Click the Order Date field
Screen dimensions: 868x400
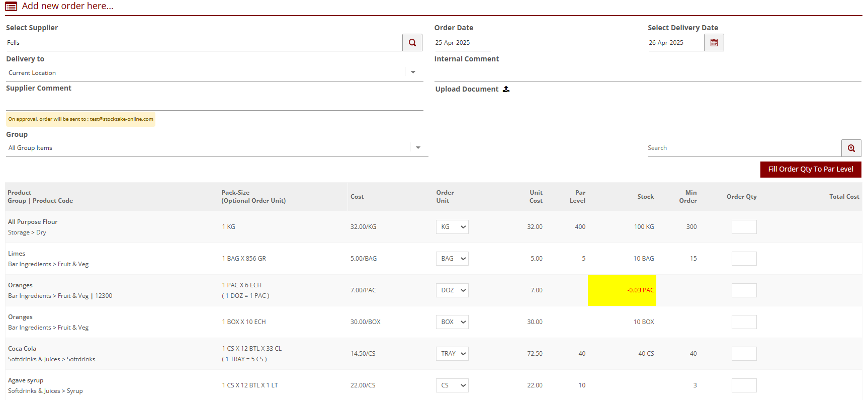[x=462, y=43]
